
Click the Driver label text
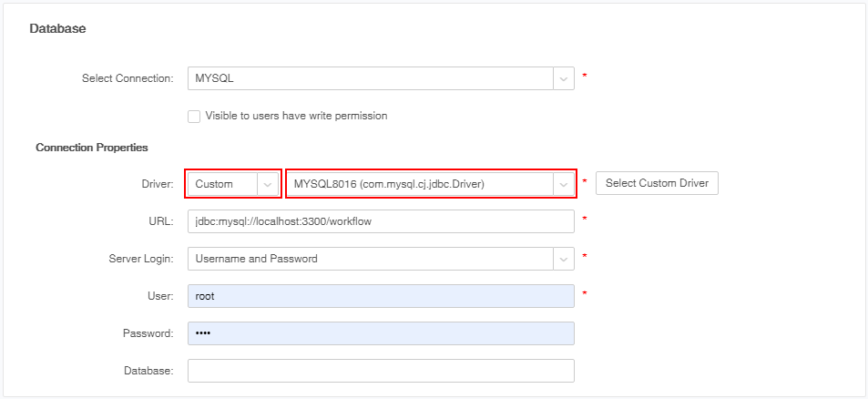pos(156,184)
